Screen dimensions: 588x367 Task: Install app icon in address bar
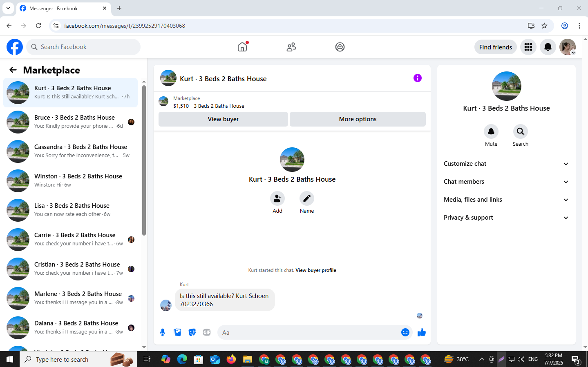(531, 26)
